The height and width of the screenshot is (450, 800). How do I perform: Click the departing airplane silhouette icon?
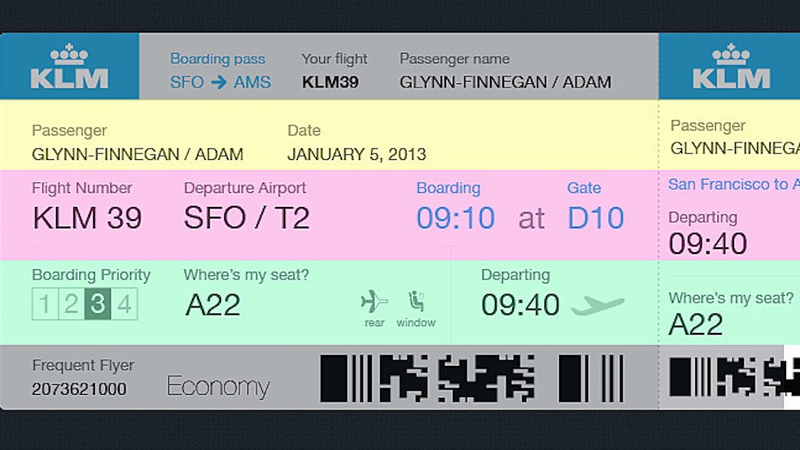pos(597,305)
